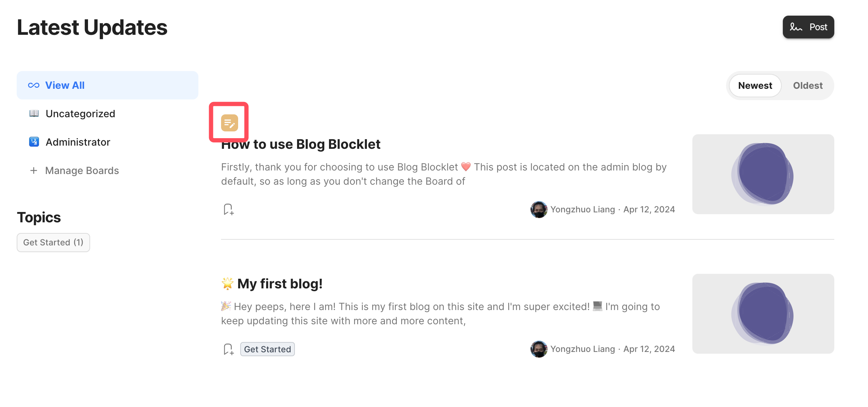Switch sorting to Oldest
Viewport: 868px width, 407px height.
pyautogui.click(x=808, y=86)
